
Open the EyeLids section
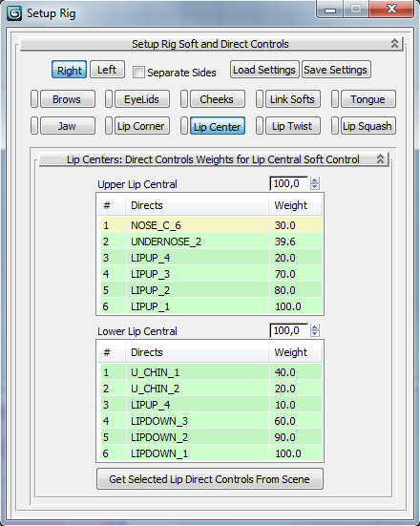point(142,99)
